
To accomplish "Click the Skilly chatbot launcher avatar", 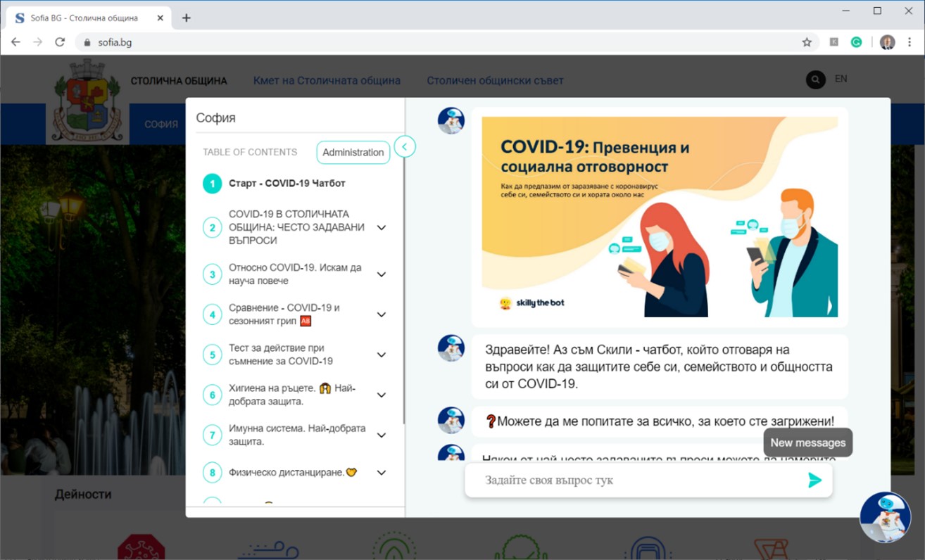I will click(886, 517).
